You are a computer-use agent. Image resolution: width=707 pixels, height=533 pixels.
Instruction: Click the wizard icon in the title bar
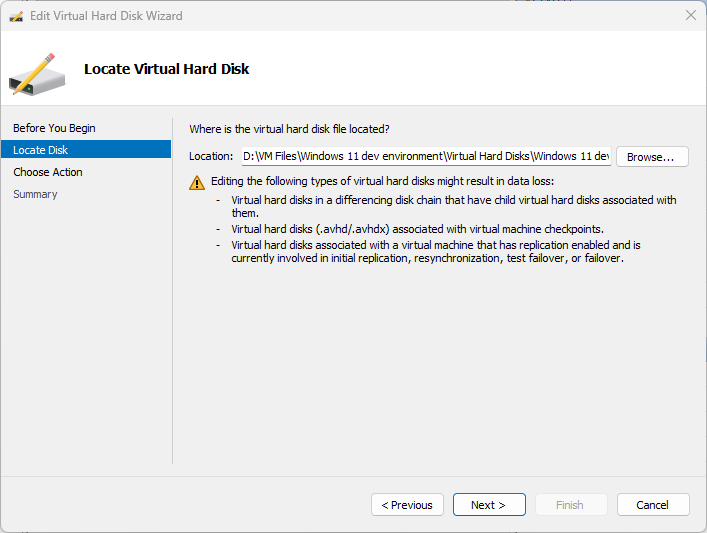point(15,16)
